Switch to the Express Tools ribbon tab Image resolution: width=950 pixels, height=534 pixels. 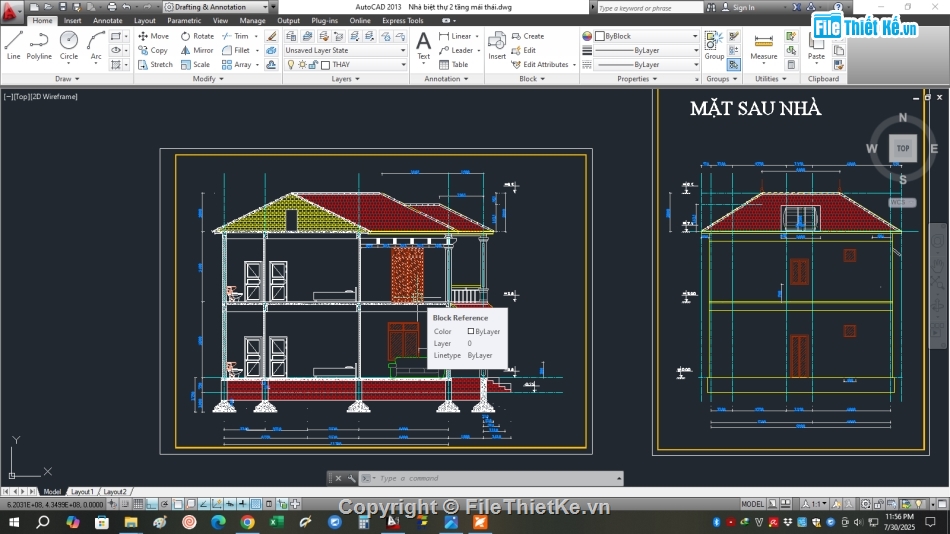(x=402, y=21)
